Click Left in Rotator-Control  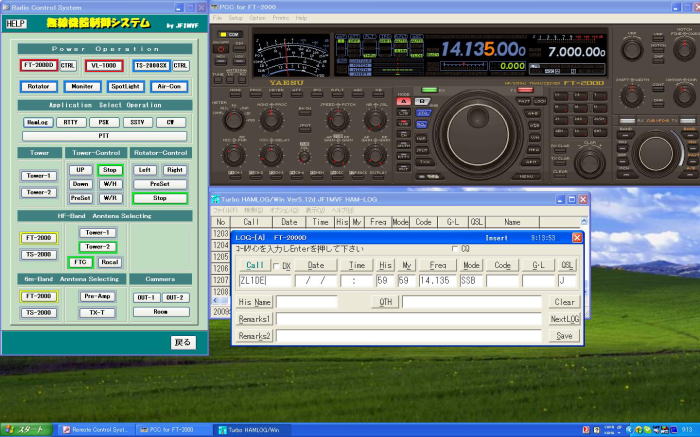click(x=145, y=170)
